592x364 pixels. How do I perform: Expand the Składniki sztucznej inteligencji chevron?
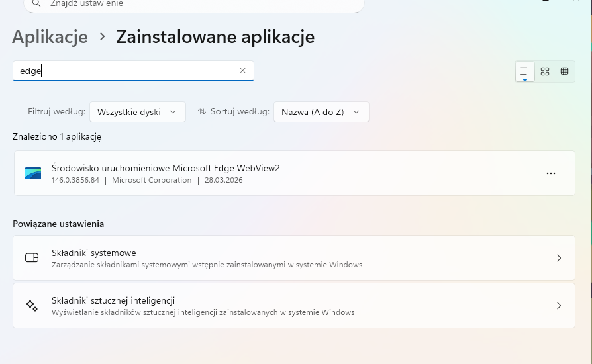(x=559, y=306)
